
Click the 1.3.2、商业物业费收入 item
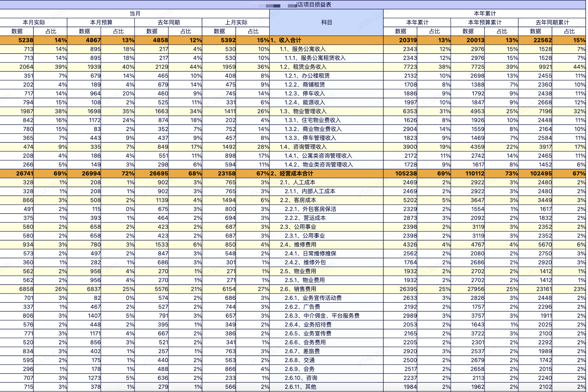click(x=313, y=129)
